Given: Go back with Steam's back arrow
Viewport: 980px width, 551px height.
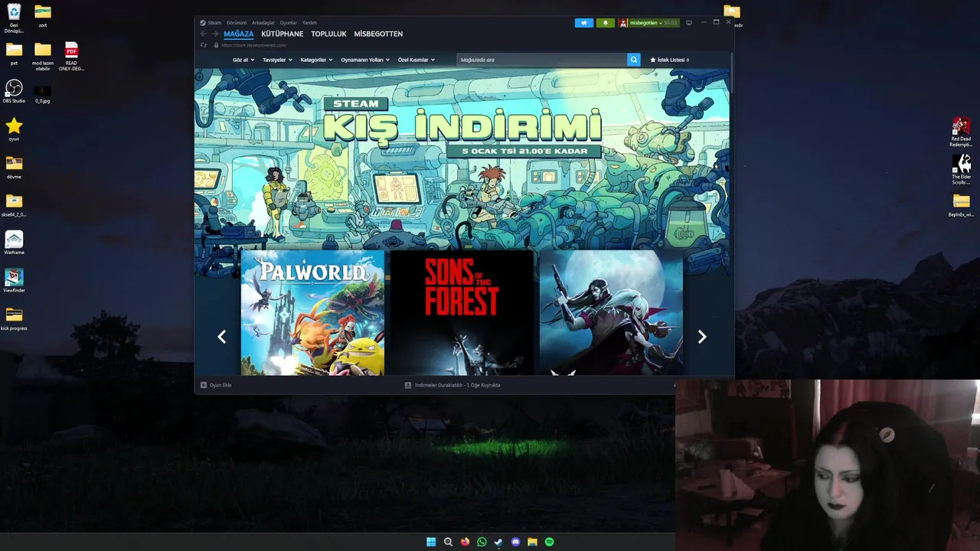Looking at the screenshot, I should point(203,34).
